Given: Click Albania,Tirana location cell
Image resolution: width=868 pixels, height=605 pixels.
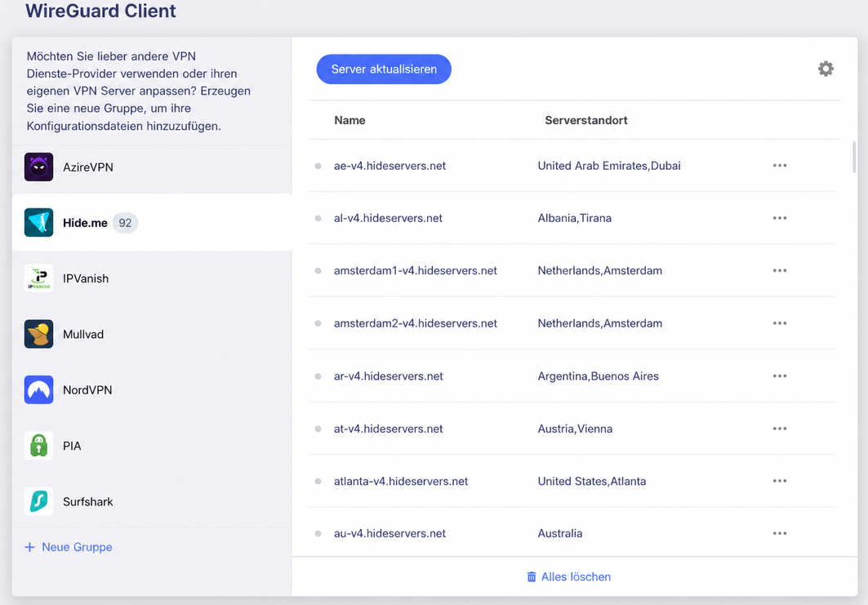Looking at the screenshot, I should click(x=575, y=218).
